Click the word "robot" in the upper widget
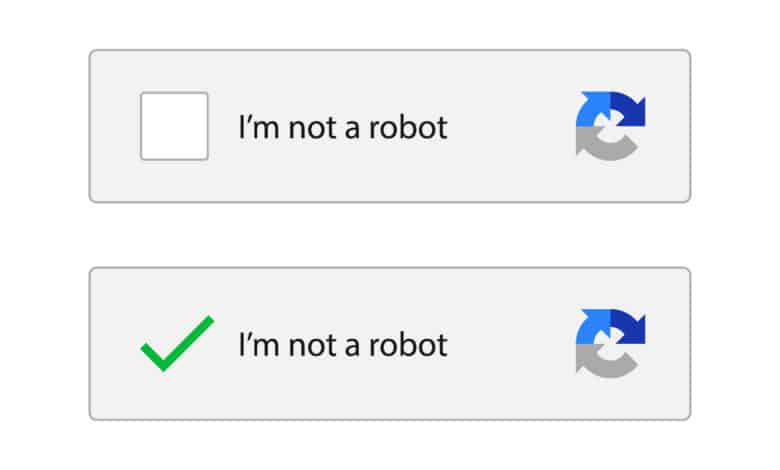This screenshot has height=470, width=780. 408,127
